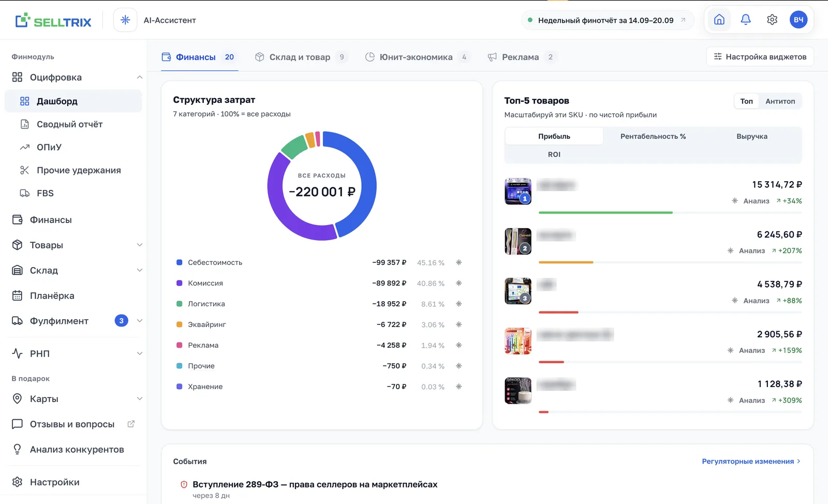Open external link icon next to Отзывы и вопросы
This screenshot has height=504, width=828.
tap(131, 424)
